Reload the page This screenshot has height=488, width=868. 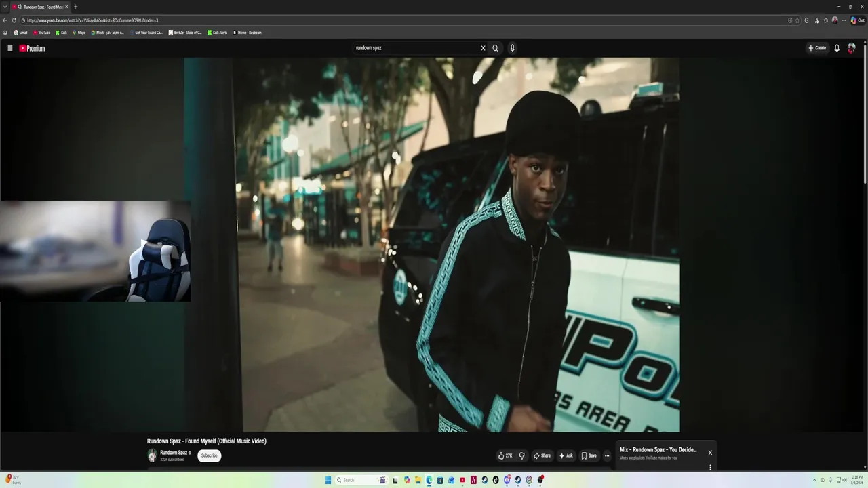click(14, 20)
